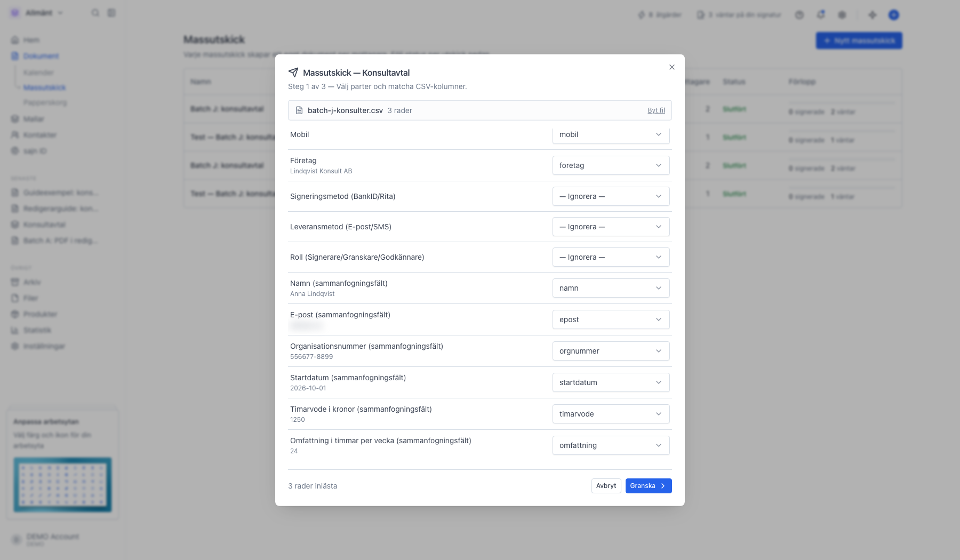Open Mallar in the left sidebar
The width and height of the screenshot is (960, 560).
click(x=33, y=119)
